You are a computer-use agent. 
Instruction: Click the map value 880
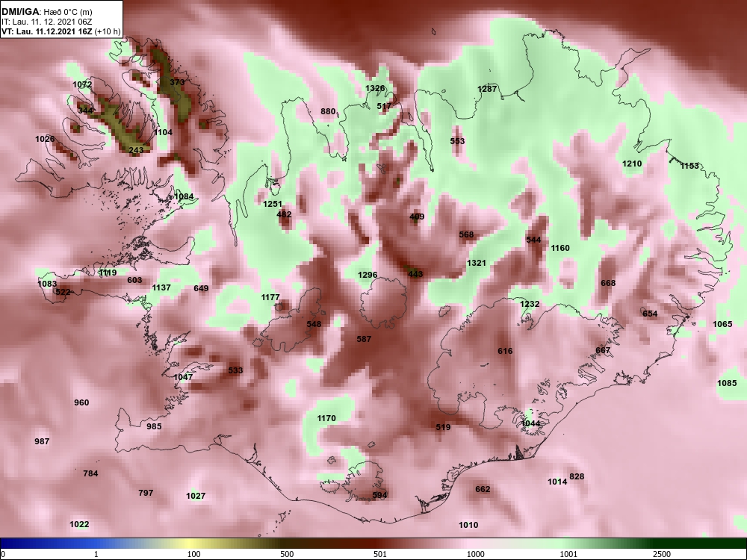click(x=328, y=111)
